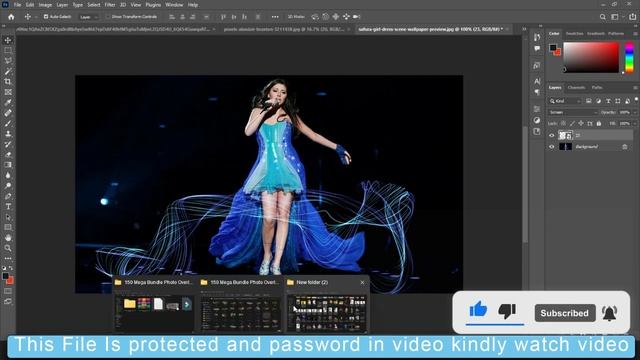Open the Auto-Select Layer dropdown
This screenshot has height=360, width=640.
coord(89,17)
